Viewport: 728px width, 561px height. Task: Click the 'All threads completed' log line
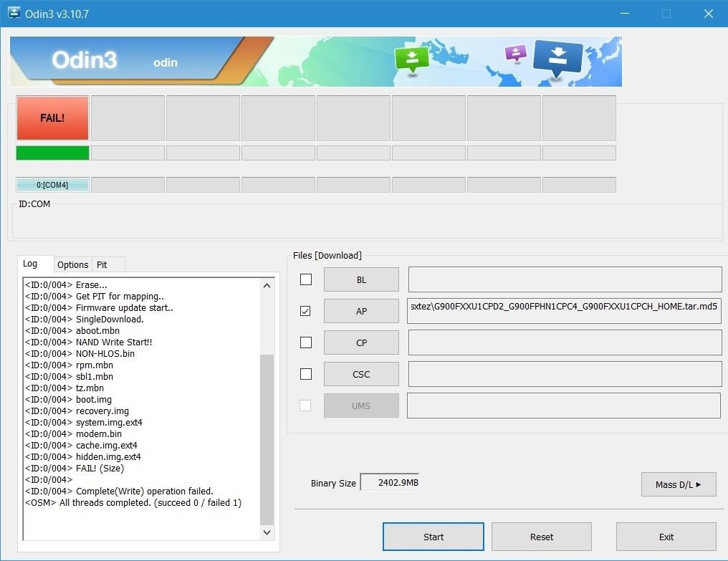click(x=133, y=502)
